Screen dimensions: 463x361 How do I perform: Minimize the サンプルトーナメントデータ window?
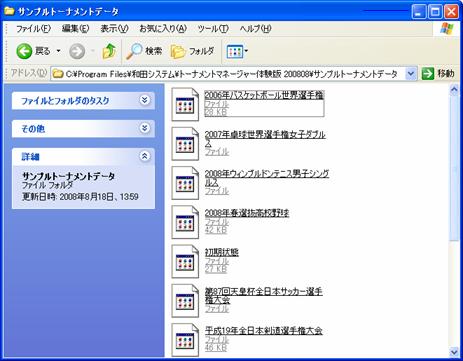[419, 12]
